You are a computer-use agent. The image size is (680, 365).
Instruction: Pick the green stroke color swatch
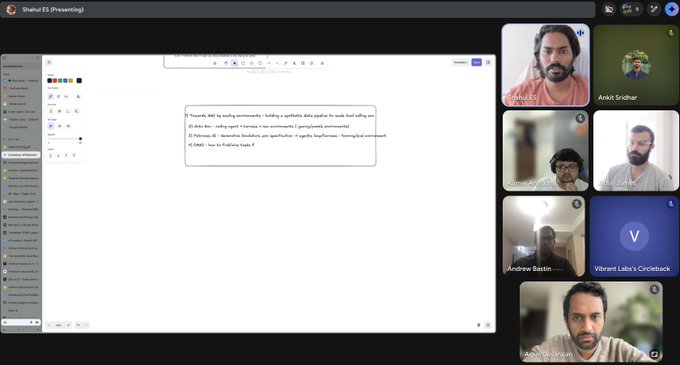pyautogui.click(x=60, y=81)
